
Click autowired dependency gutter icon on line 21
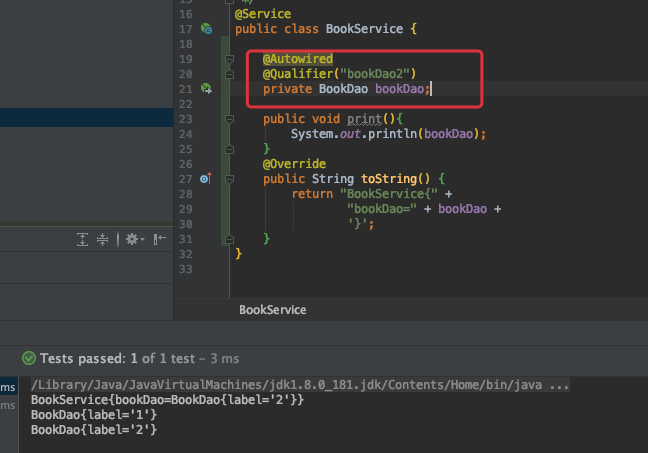(x=206, y=89)
